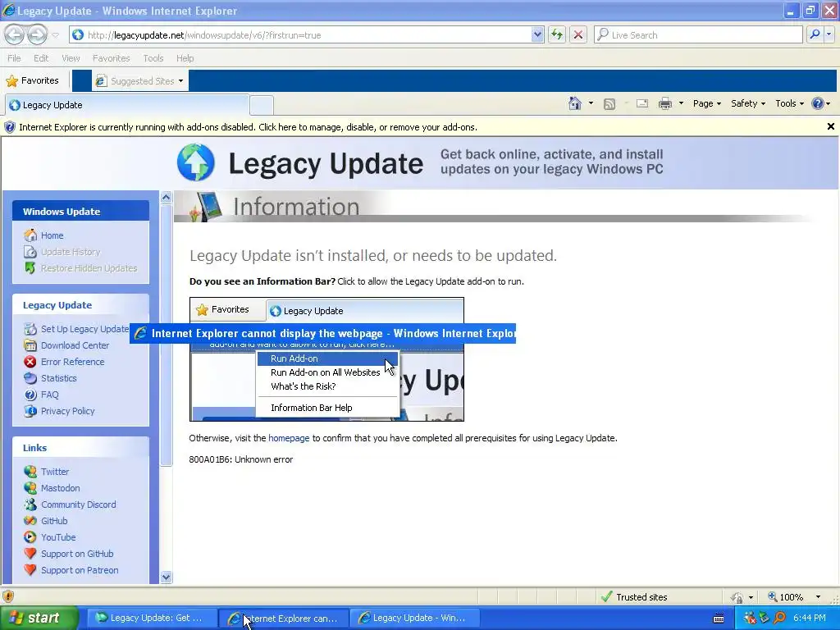
Task: Click the Home toolbar house icon
Action: [x=575, y=103]
